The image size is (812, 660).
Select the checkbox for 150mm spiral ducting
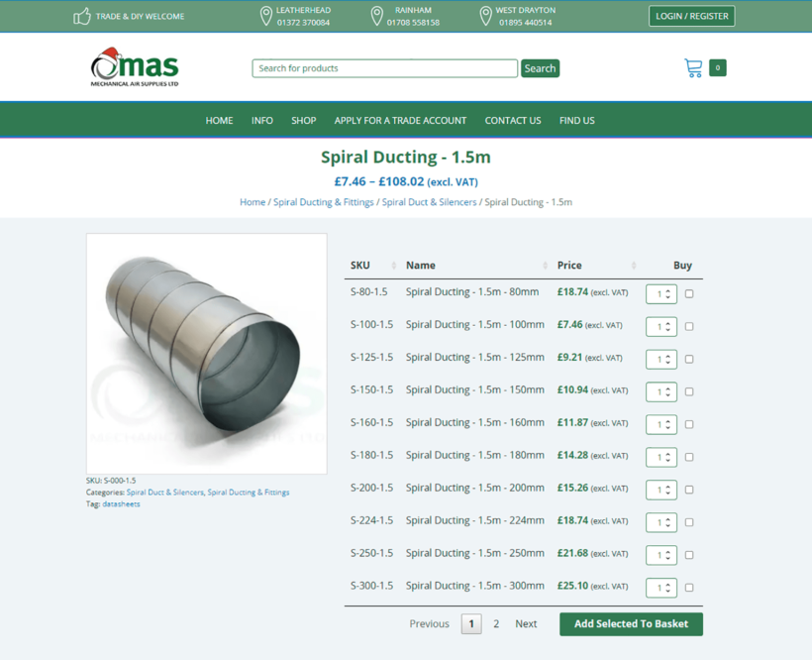tap(689, 391)
